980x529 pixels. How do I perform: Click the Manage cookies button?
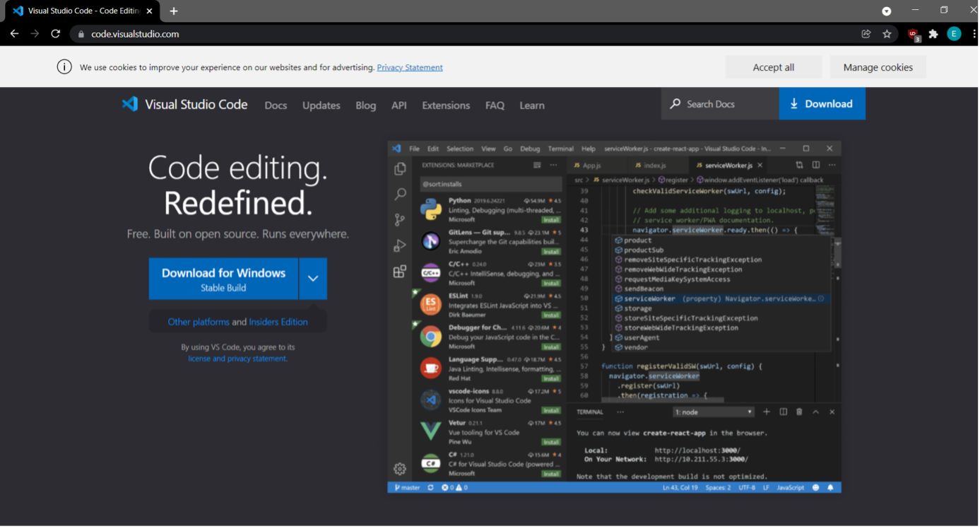(878, 67)
